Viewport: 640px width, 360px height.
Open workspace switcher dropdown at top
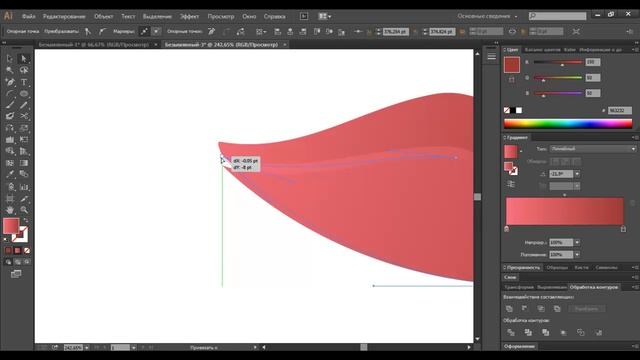[x=487, y=16]
